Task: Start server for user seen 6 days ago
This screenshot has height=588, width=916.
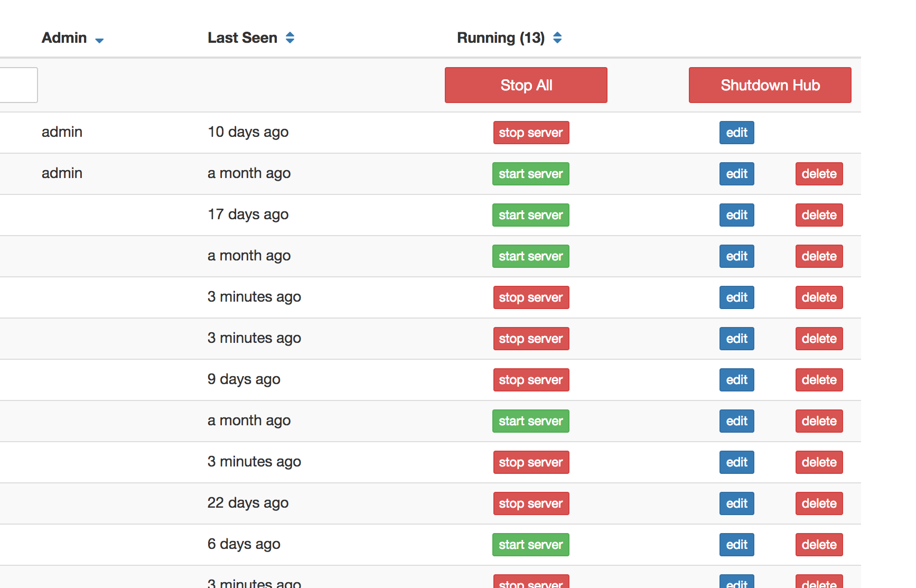Action: tap(531, 545)
